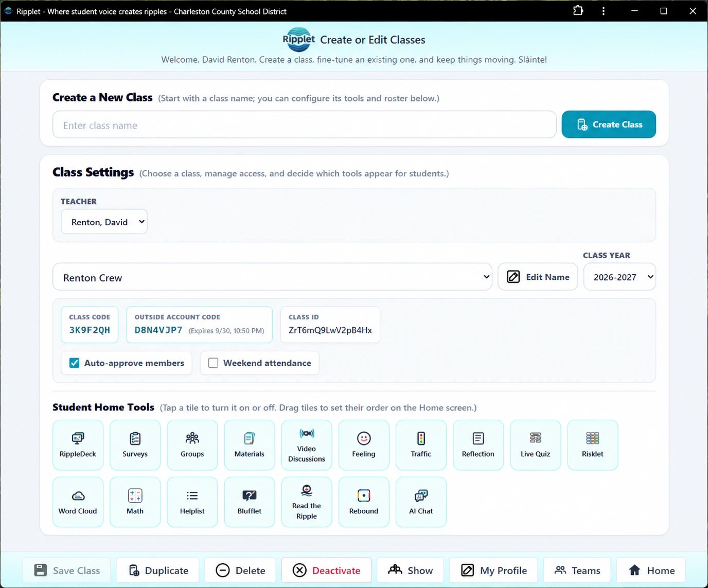Viewport: 708px width, 588px height.
Task: Toggle the Word Cloud tile
Action: pyautogui.click(x=78, y=502)
